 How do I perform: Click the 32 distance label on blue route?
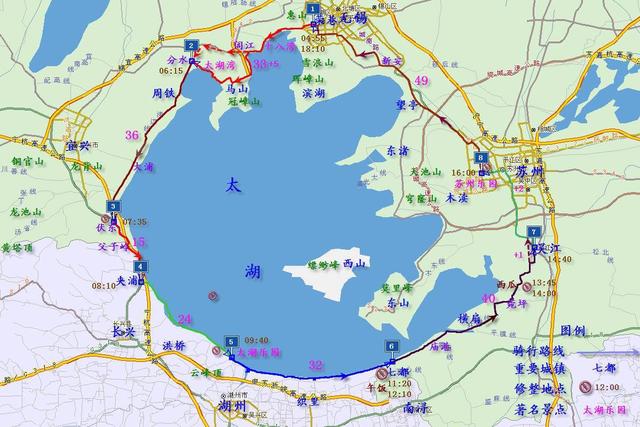coord(316,365)
